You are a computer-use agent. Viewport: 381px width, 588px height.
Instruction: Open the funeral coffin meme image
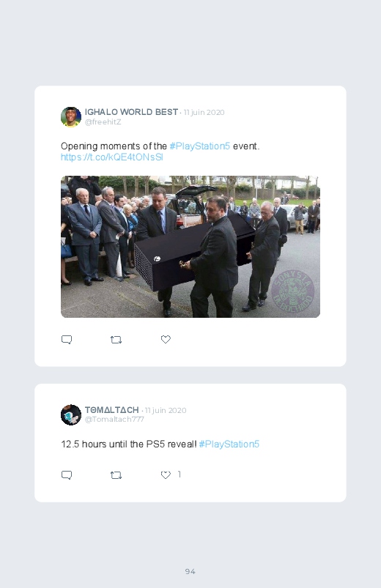click(190, 247)
